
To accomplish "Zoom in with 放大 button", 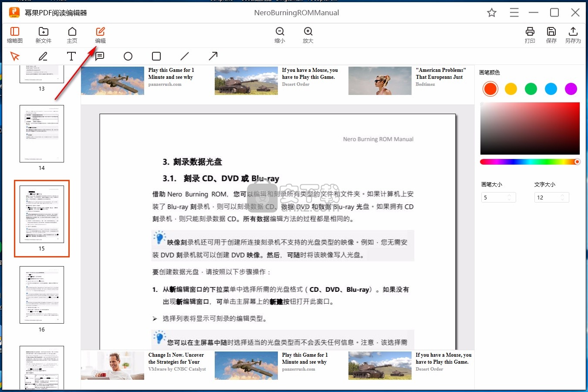I will pyautogui.click(x=308, y=35).
